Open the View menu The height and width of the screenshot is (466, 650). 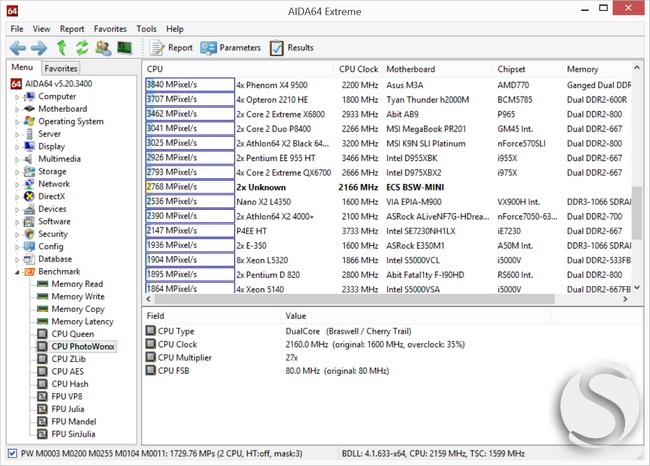pyautogui.click(x=41, y=29)
